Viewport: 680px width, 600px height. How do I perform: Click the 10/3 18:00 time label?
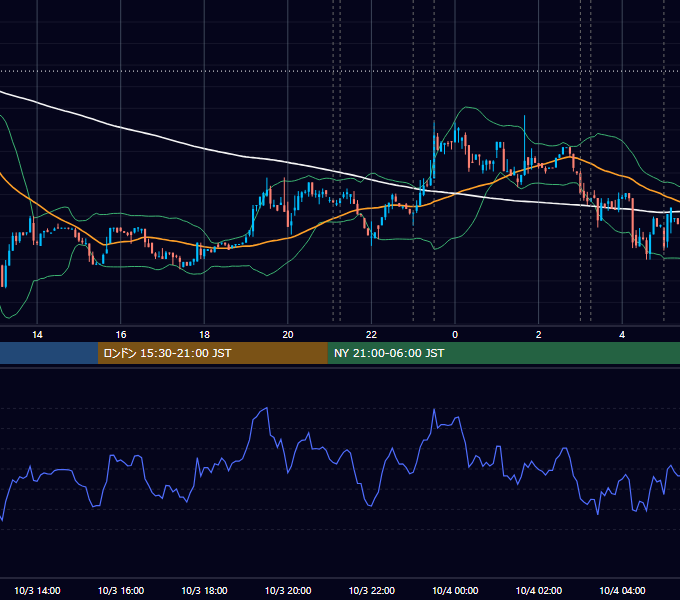point(204,590)
